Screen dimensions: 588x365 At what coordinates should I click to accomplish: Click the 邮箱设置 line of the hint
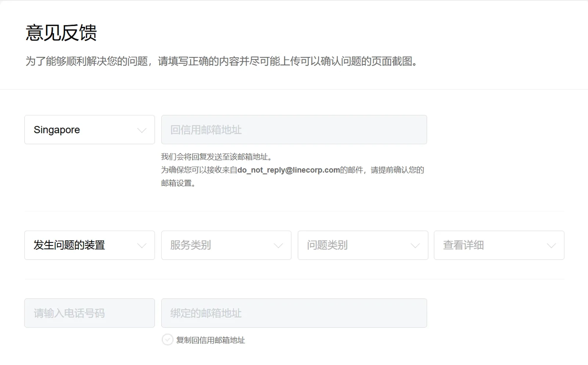178,183
